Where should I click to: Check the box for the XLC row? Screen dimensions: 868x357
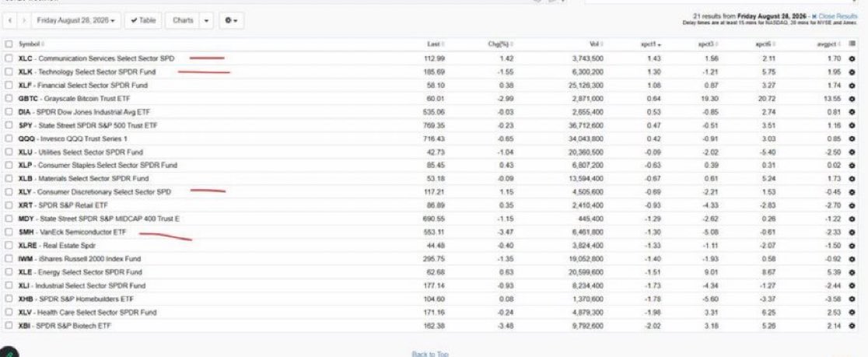click(x=9, y=58)
